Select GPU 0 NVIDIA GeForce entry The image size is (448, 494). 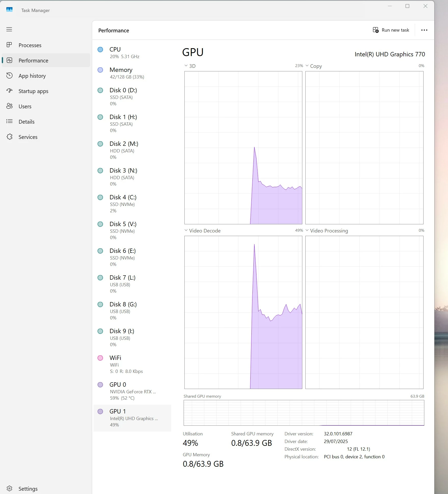pyautogui.click(x=132, y=391)
